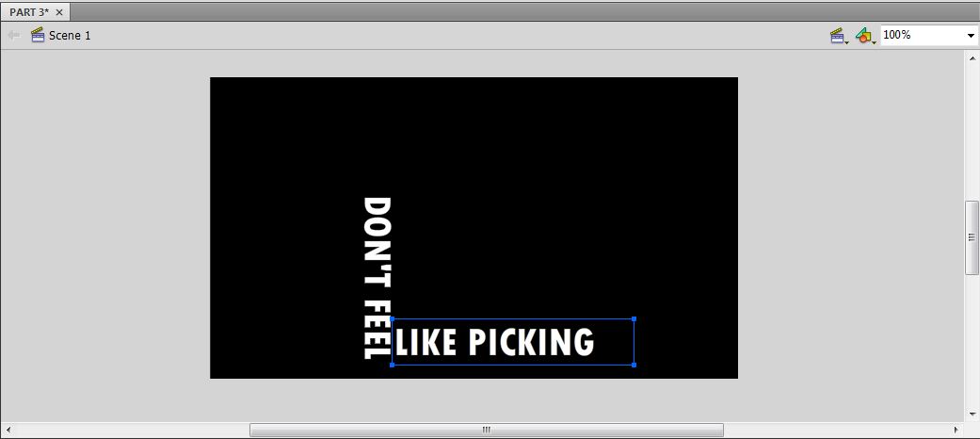This screenshot has width=980, height=439.
Task: Click the top-right handle of text box
Action: pyautogui.click(x=634, y=319)
